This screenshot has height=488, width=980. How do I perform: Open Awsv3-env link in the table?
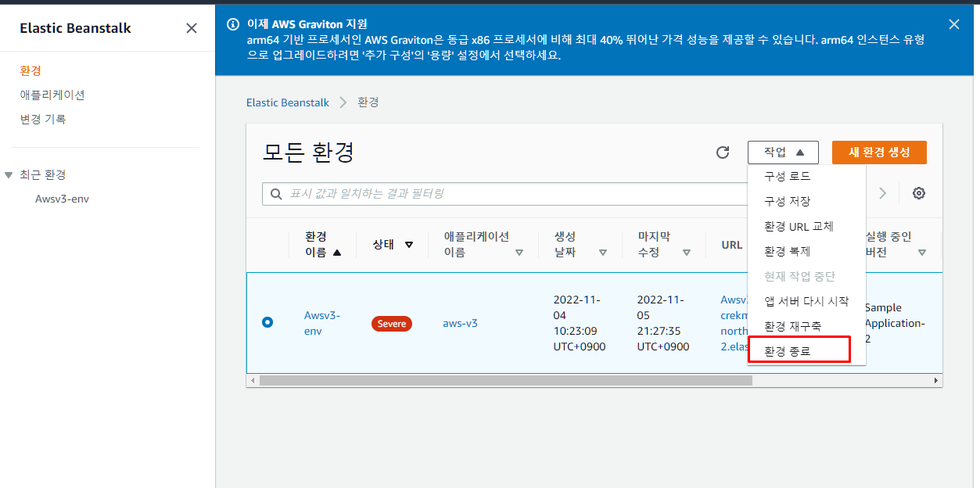click(x=322, y=323)
